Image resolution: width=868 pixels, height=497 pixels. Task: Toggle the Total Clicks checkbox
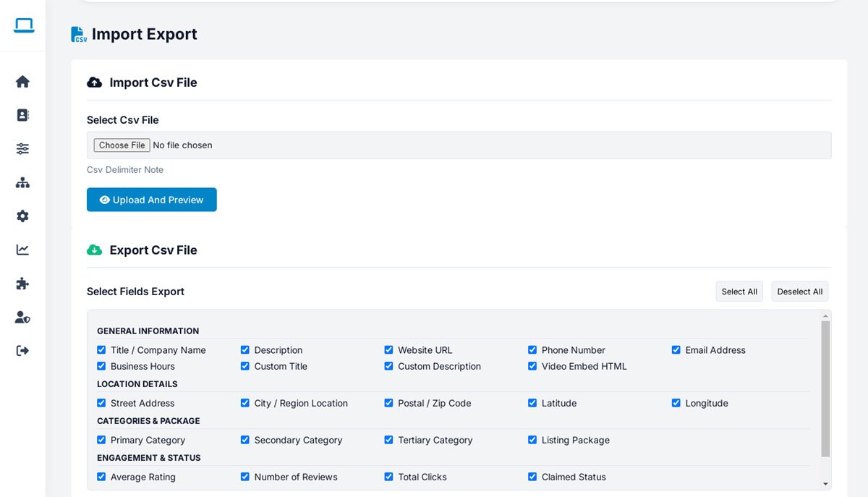pyautogui.click(x=388, y=477)
